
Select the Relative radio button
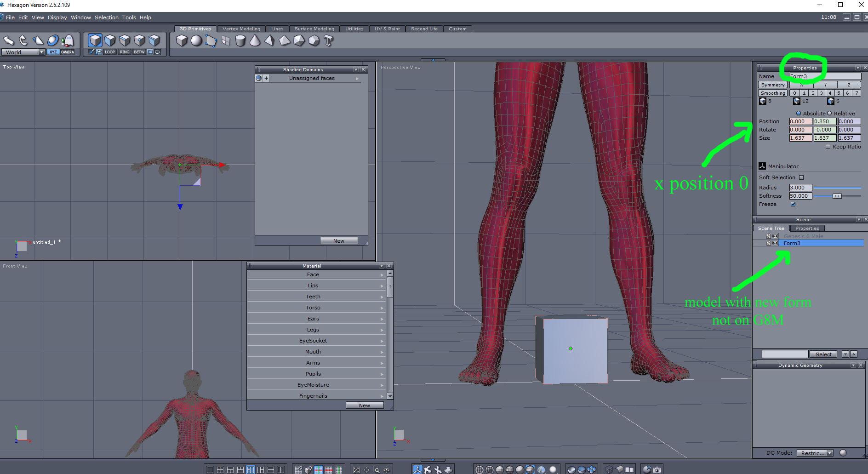pos(829,113)
